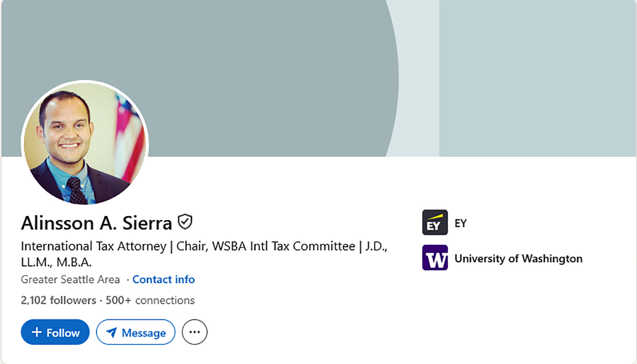Click the 2,102 followers count

[x=57, y=300]
